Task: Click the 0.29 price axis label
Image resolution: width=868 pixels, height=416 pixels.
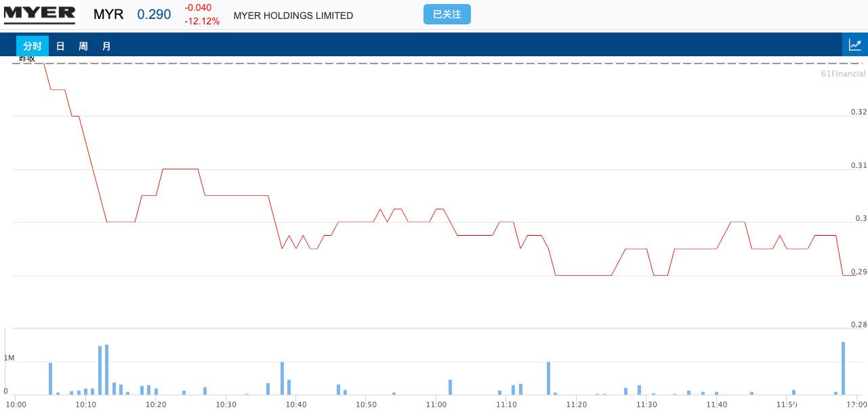Action: pyautogui.click(x=859, y=272)
